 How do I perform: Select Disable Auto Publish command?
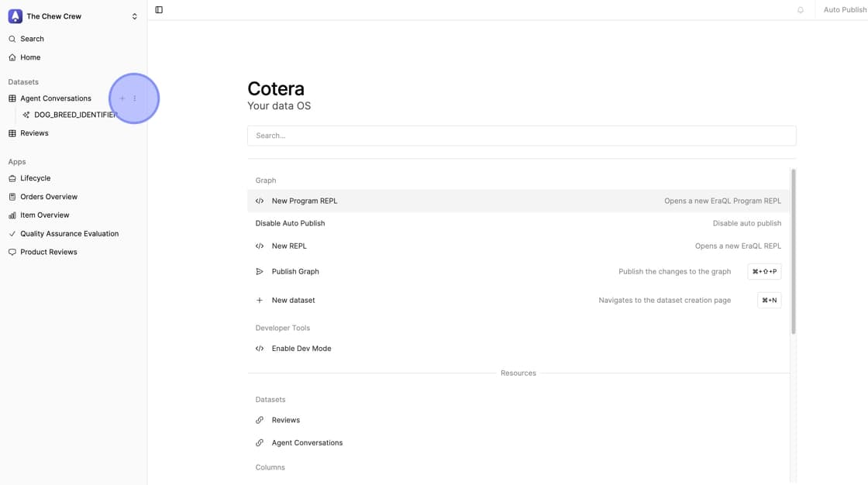[x=290, y=223]
